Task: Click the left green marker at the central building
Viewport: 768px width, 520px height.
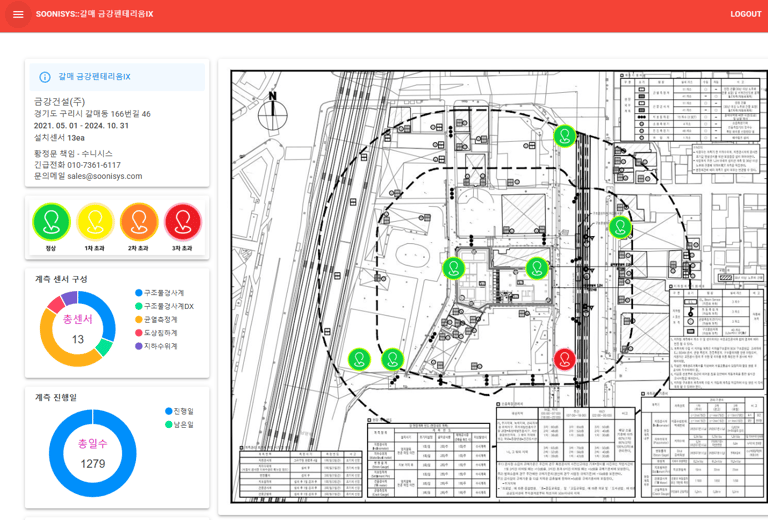Action: [x=453, y=268]
